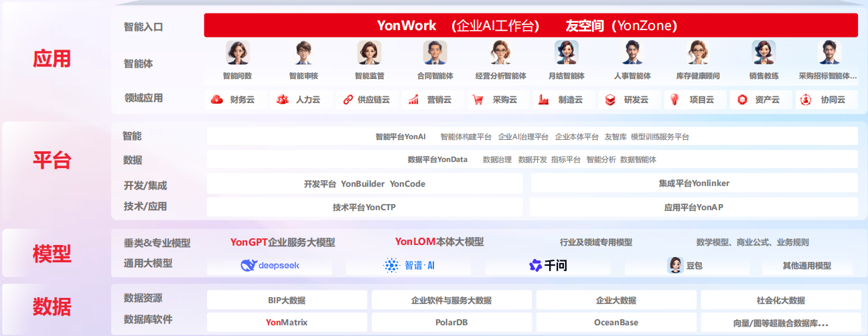Click the 智能平台YonAI text
The width and height of the screenshot is (868, 336).
click(401, 137)
